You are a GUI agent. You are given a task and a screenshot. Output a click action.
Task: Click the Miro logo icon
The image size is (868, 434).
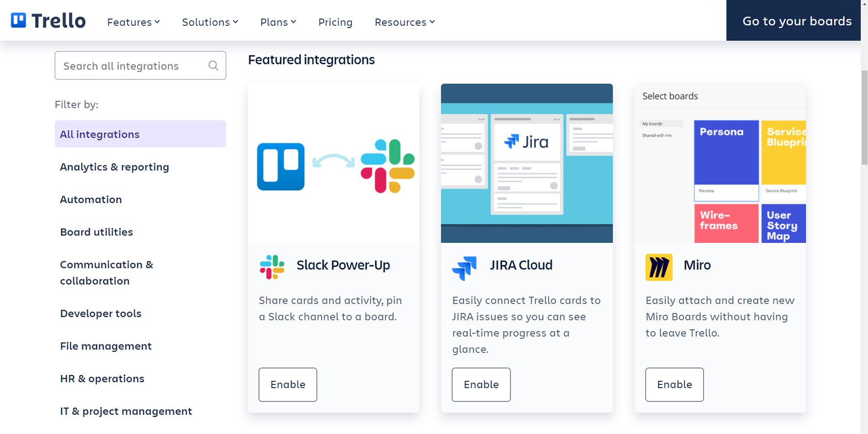coord(659,267)
